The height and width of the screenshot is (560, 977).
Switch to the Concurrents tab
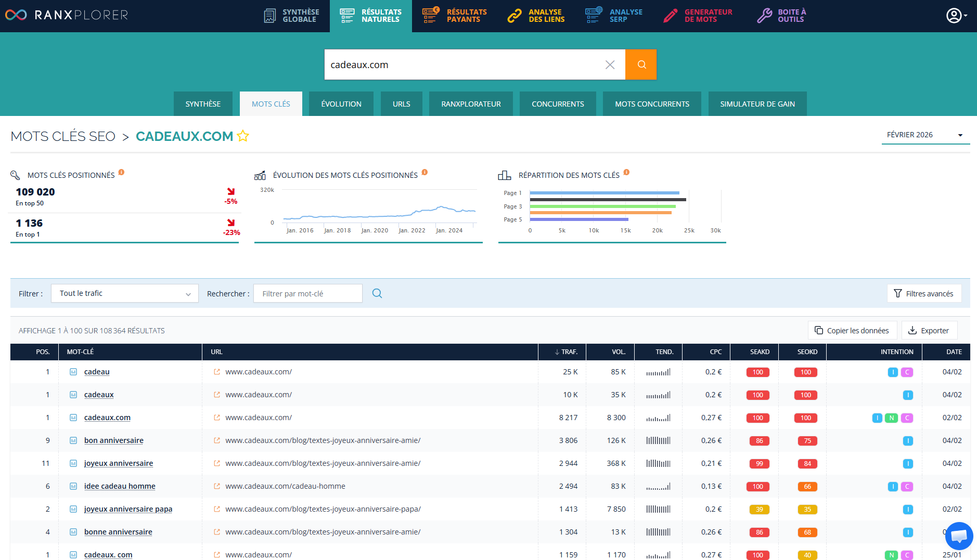click(558, 104)
